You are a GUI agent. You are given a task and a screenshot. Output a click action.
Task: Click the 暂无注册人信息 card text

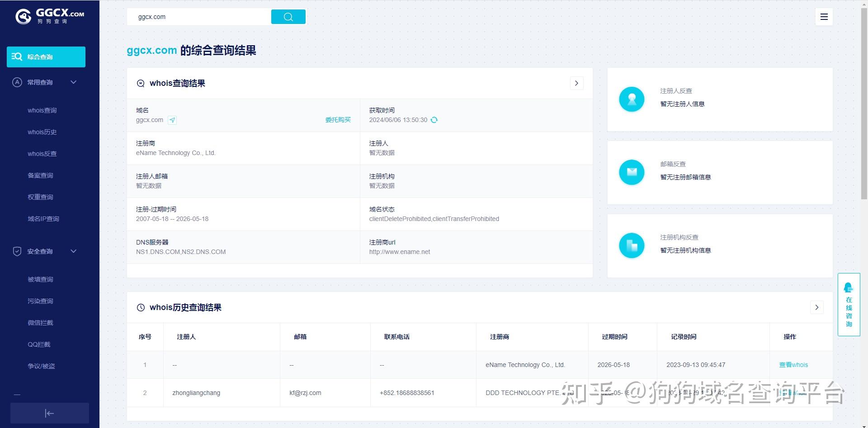(682, 104)
